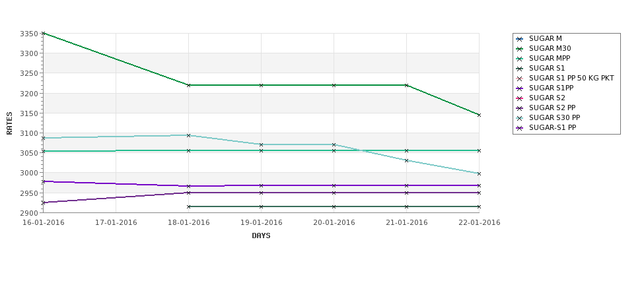
Task: Click the DAYS axis title
Action: [261, 236]
